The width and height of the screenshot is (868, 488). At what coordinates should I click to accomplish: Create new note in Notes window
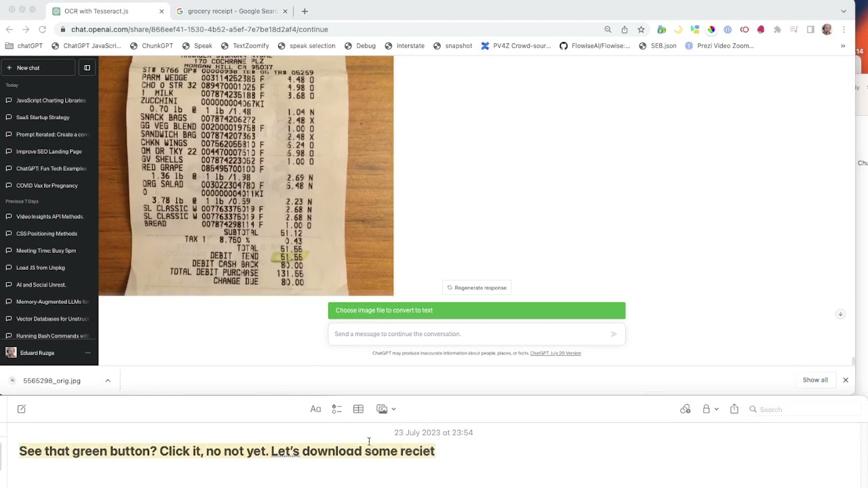pyautogui.click(x=21, y=409)
